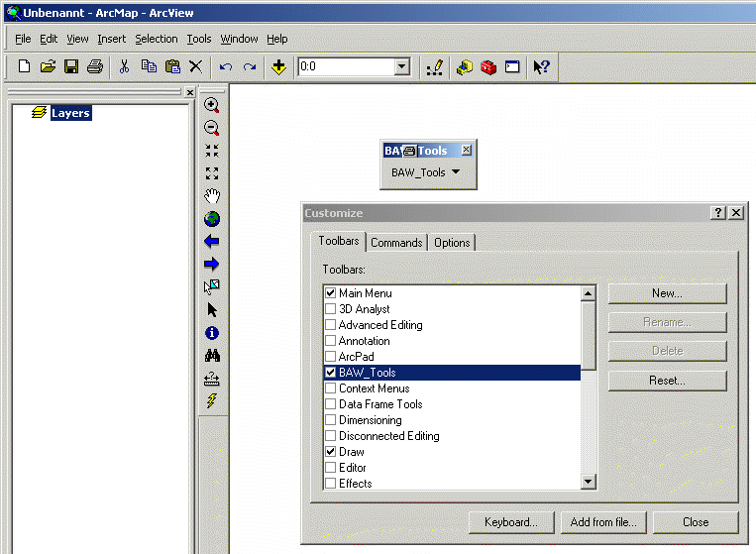This screenshot has width=756, height=554.
Task: Select the Hyperlink lightning bolt tool
Action: [212, 400]
